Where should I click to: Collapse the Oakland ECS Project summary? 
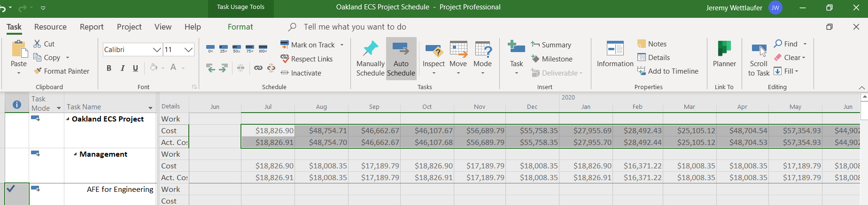point(68,119)
